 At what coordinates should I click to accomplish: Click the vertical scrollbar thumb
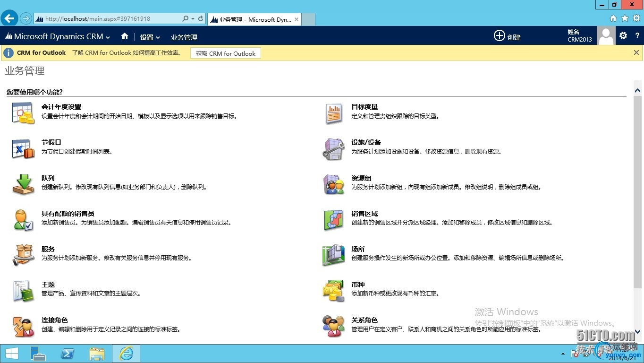(x=638, y=191)
